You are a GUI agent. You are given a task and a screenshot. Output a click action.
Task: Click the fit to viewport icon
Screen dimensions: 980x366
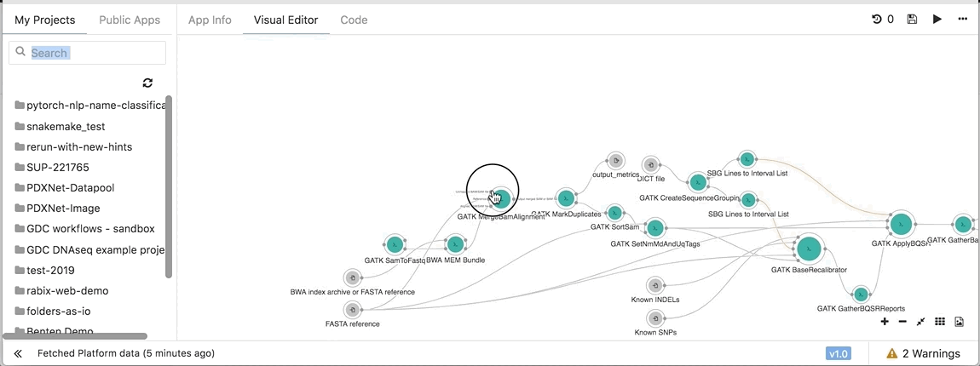(920, 322)
